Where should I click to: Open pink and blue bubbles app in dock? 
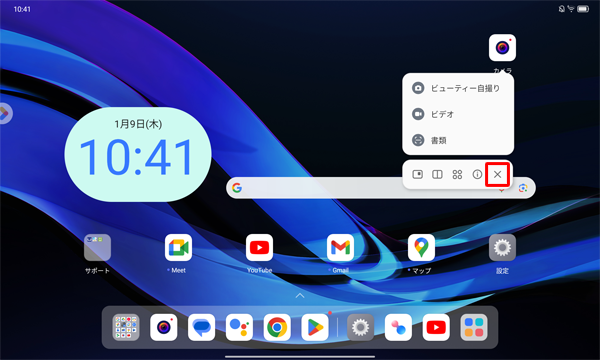coord(398,327)
